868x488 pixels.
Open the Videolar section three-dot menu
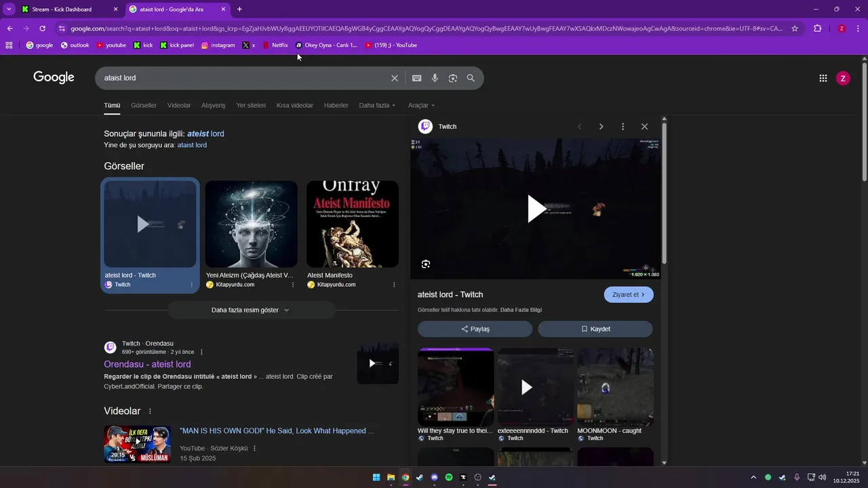[150, 411]
